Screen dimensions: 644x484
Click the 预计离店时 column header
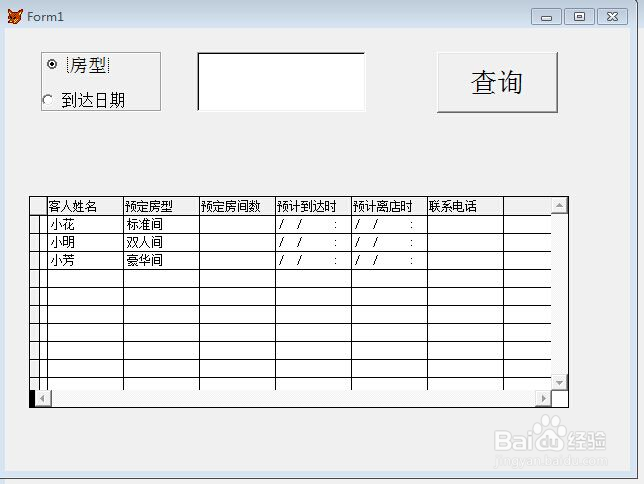pyautogui.click(x=389, y=206)
